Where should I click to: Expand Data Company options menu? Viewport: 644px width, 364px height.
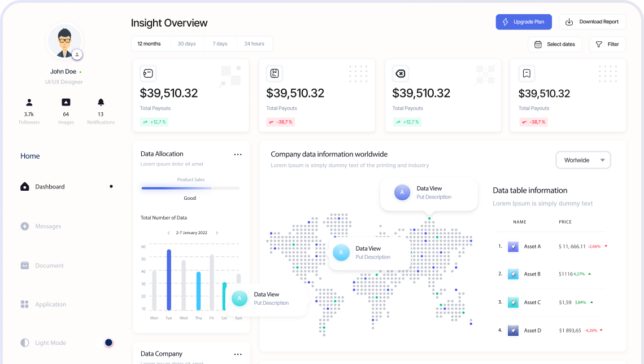click(x=238, y=354)
